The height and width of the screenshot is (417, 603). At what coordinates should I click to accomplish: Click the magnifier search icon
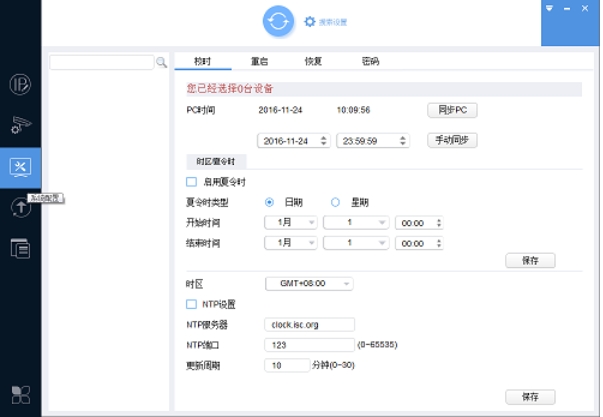tap(162, 62)
